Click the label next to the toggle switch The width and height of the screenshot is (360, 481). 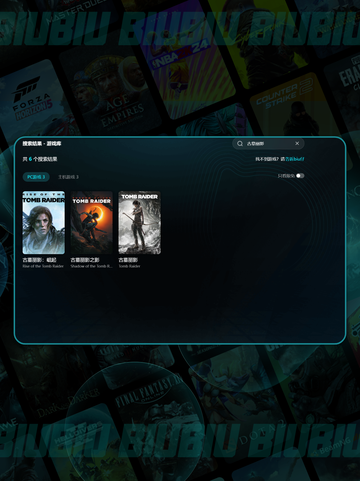click(x=286, y=176)
